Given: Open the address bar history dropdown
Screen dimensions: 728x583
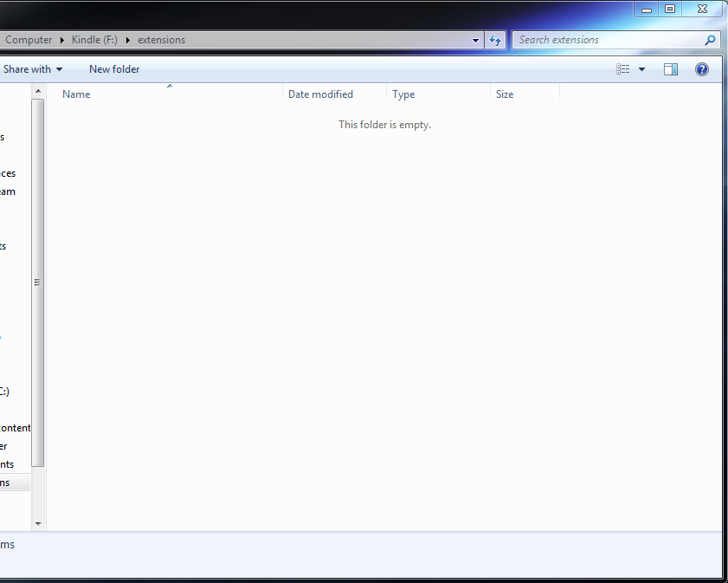Looking at the screenshot, I should 475,40.
